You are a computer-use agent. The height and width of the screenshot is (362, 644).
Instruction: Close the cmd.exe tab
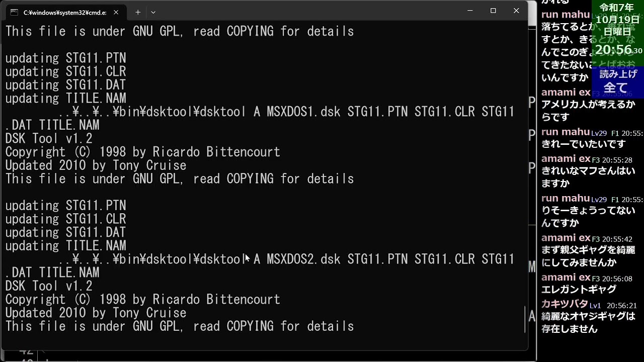(116, 12)
